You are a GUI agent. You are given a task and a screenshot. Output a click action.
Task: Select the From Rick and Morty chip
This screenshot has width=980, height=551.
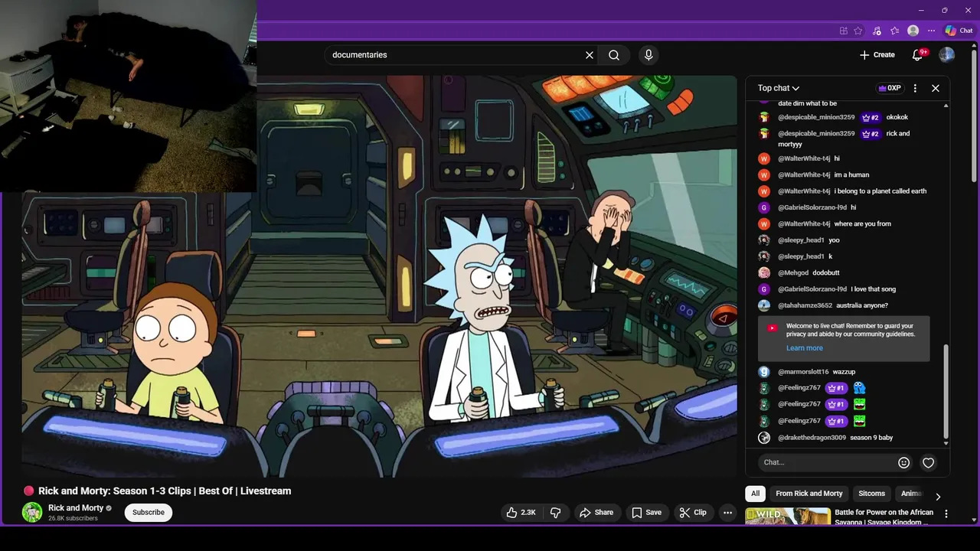click(x=808, y=494)
